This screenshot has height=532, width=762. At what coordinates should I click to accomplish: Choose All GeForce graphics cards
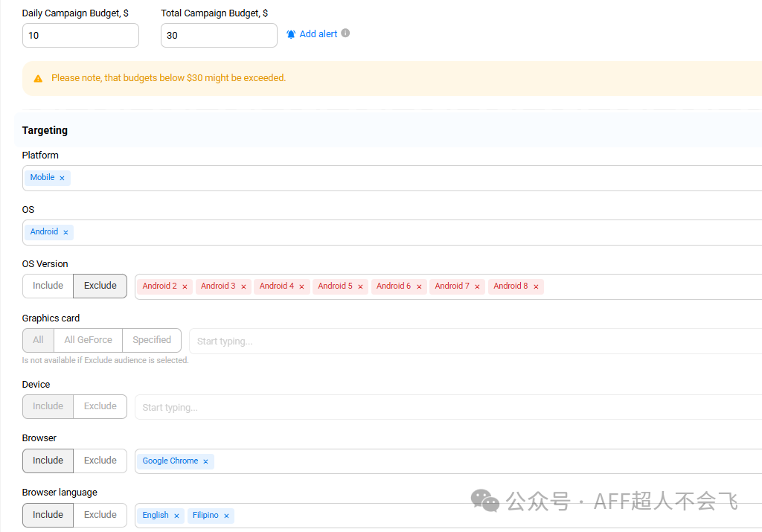pos(88,340)
